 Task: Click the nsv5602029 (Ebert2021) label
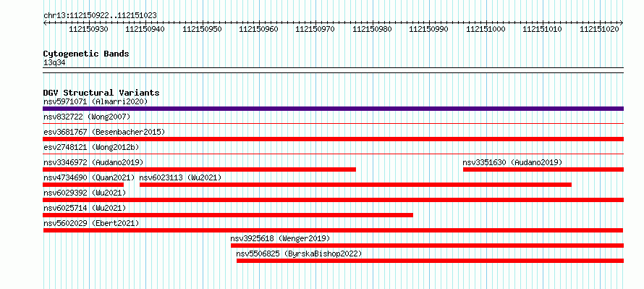pos(91,223)
